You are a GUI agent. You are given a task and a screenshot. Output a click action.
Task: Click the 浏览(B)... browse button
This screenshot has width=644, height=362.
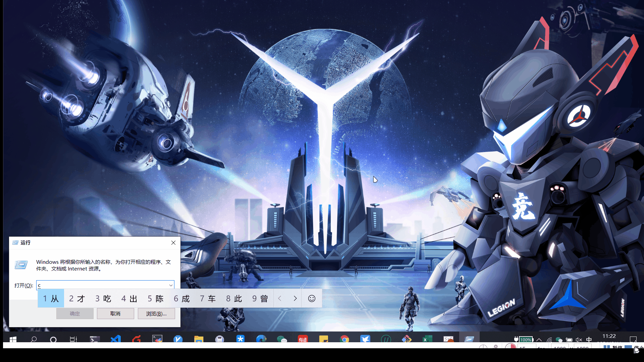point(156,313)
